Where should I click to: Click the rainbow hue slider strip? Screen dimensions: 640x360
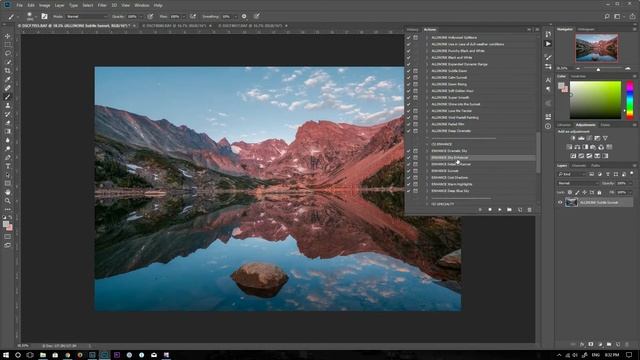tap(630, 100)
